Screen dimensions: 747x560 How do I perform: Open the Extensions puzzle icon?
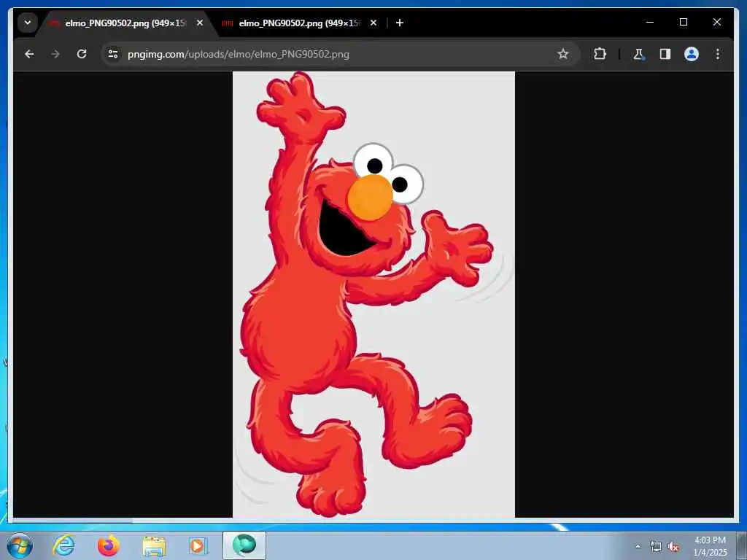click(600, 54)
